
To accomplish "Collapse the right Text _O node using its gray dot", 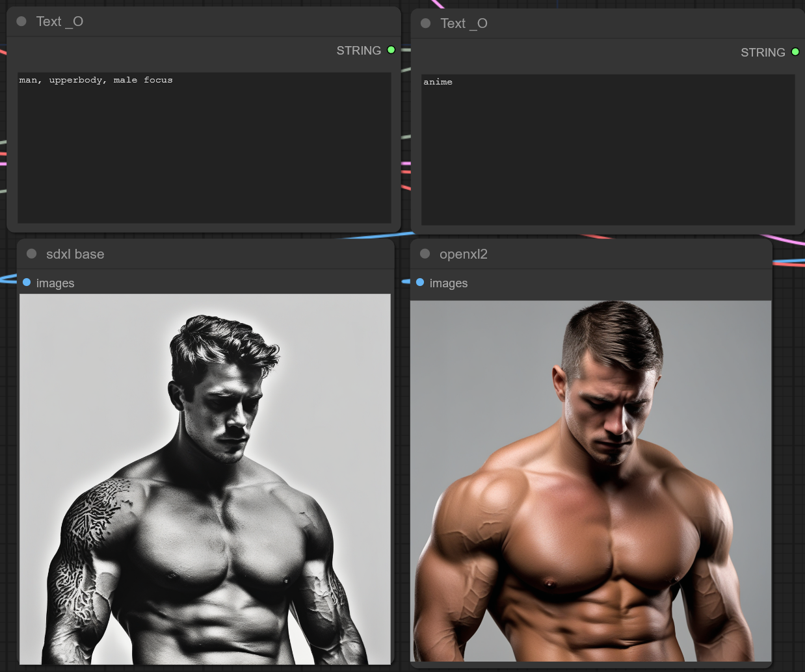I will [x=426, y=23].
